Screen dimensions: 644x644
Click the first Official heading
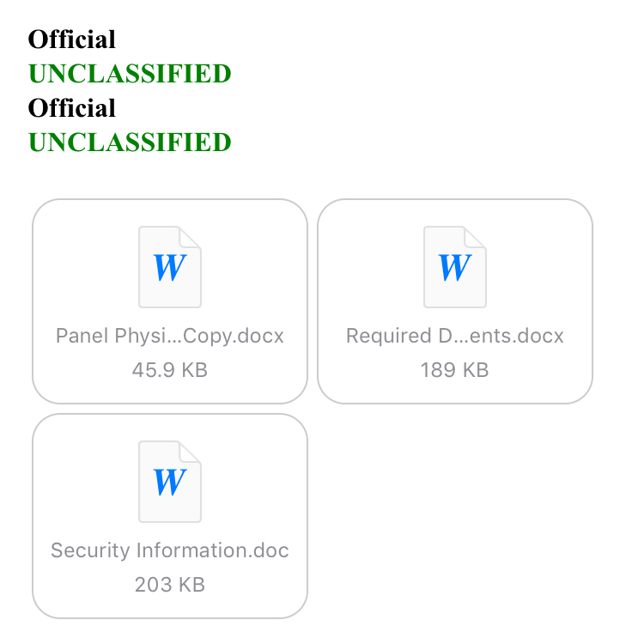[x=72, y=39]
